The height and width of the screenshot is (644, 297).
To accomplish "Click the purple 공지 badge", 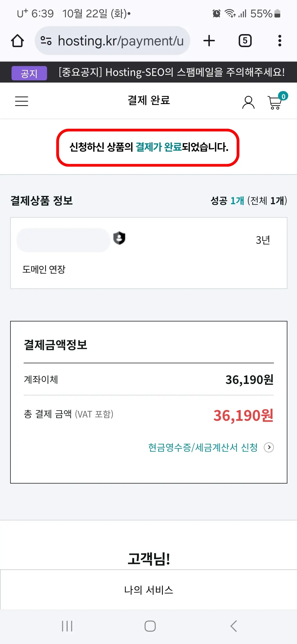I will pos(29,72).
